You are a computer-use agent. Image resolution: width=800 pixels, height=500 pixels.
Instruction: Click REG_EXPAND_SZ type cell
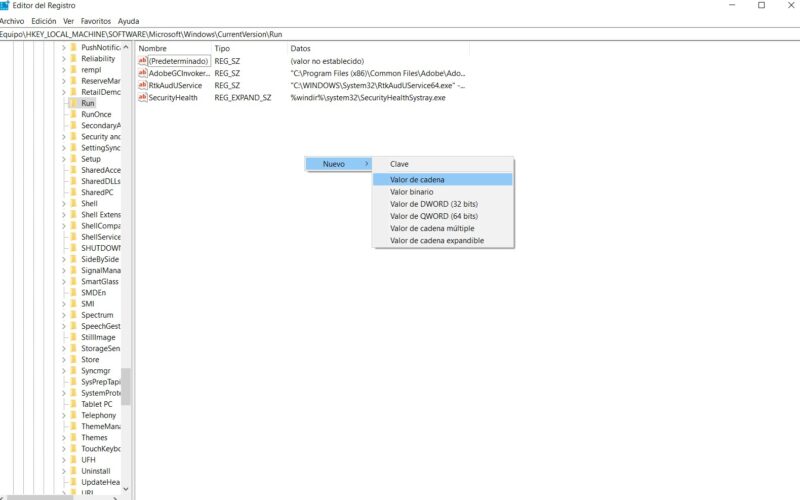pos(243,97)
